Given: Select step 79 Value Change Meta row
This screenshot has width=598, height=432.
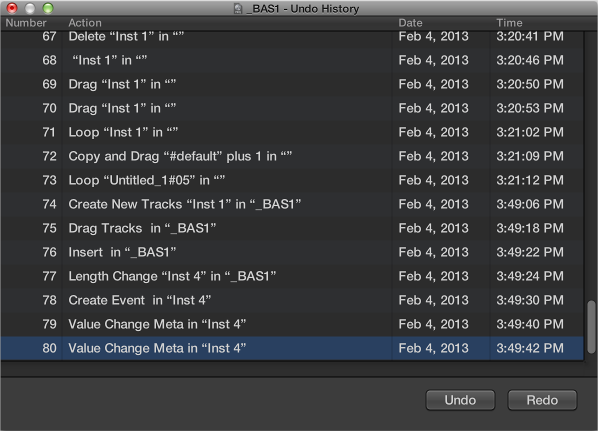Looking at the screenshot, I should click(x=292, y=324).
